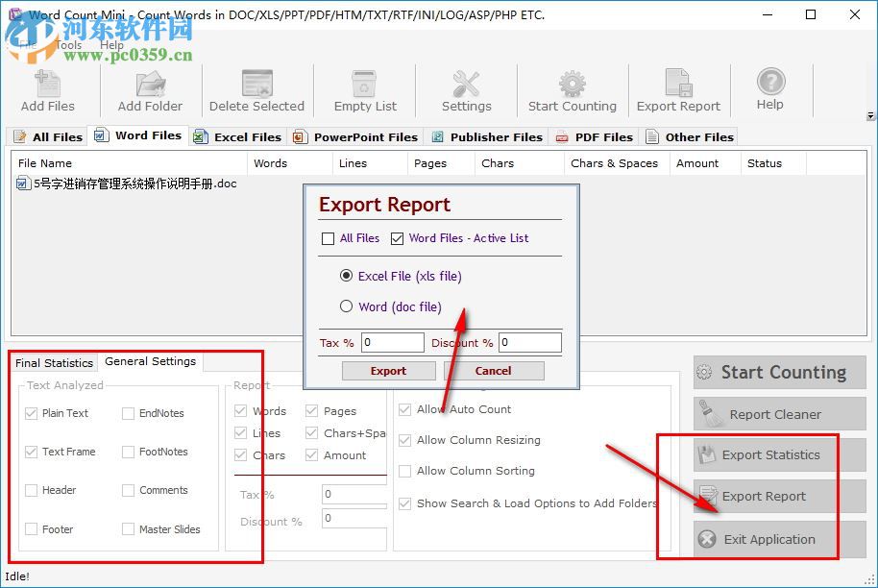Switch to the Publisher Files tab
This screenshot has width=878, height=588.
(486, 136)
